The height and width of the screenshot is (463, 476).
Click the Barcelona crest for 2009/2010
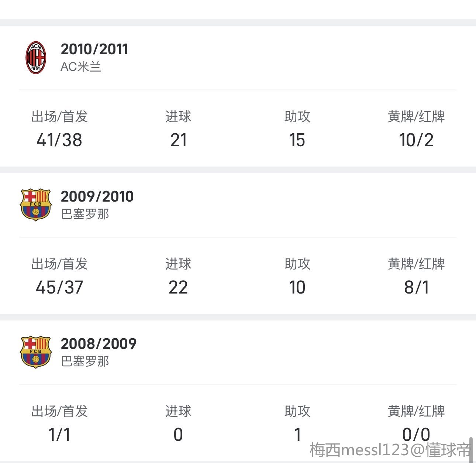(x=35, y=205)
